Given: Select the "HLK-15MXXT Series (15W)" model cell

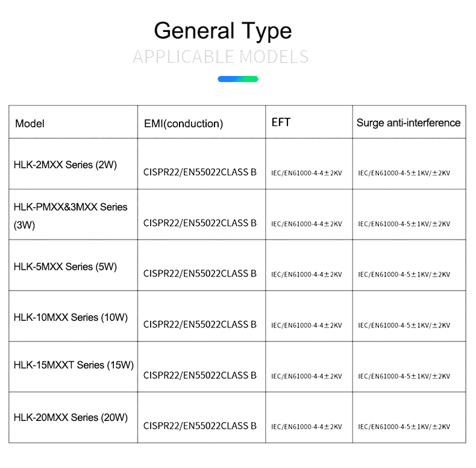Looking at the screenshot, I should (x=74, y=365).
